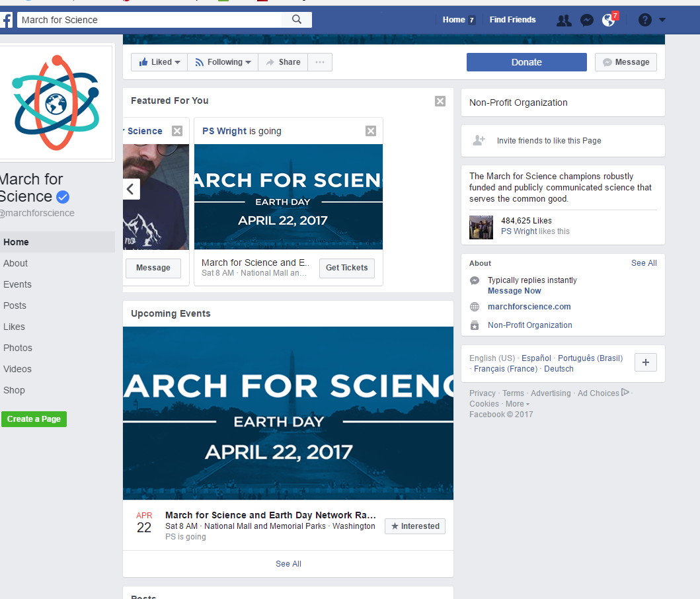Click the Message Now link

tap(514, 291)
